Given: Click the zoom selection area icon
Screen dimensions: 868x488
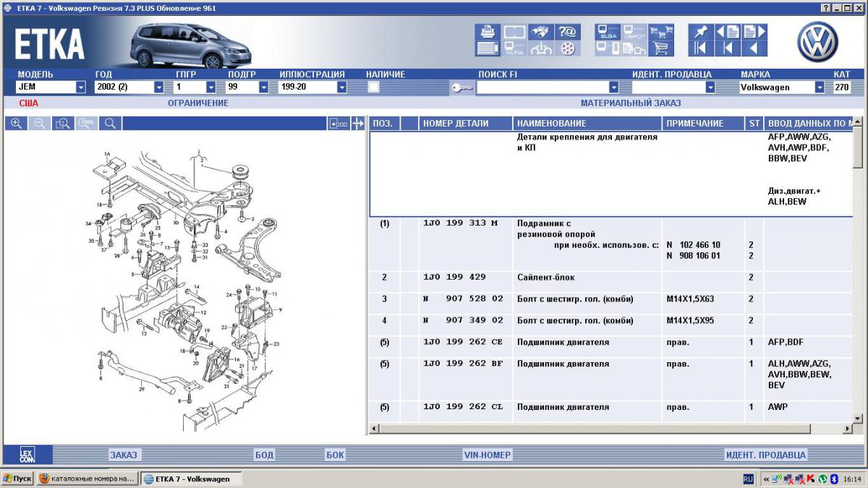Looking at the screenshot, I should pyautogui.click(x=64, y=124).
